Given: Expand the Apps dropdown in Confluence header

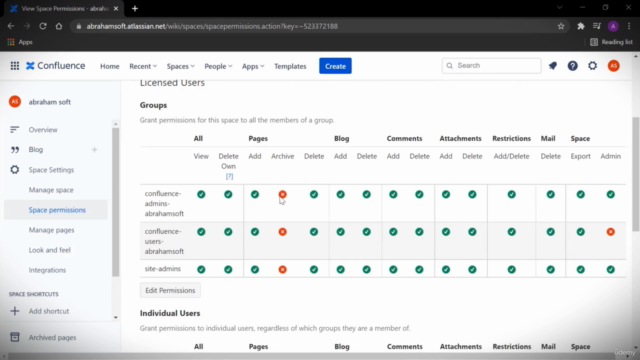Looking at the screenshot, I should tap(253, 66).
